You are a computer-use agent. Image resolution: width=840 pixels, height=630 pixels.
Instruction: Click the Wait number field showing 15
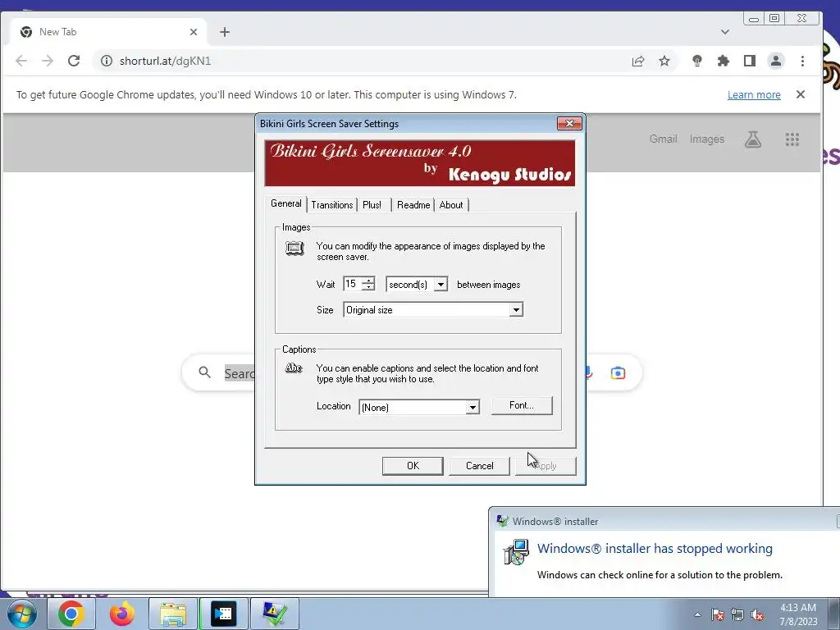[x=353, y=284]
